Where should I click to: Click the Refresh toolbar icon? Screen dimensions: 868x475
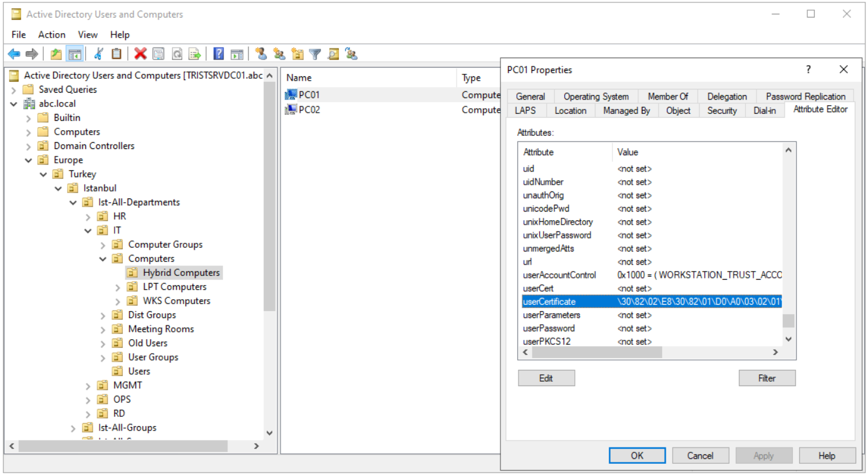pyautogui.click(x=177, y=54)
